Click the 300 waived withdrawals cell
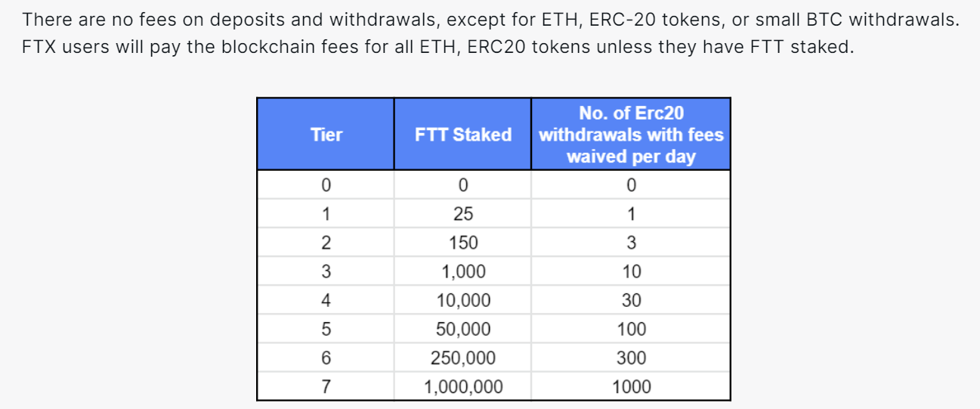The image size is (980, 409). coord(631,358)
